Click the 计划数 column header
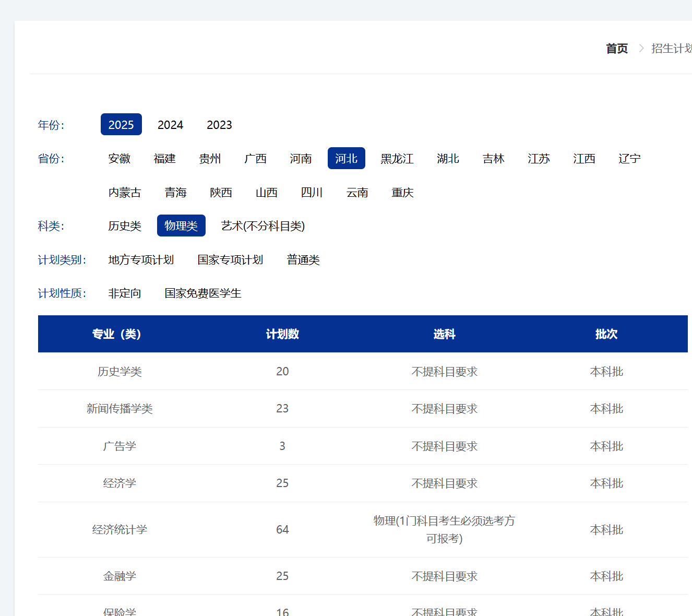Image resolution: width=692 pixels, height=616 pixels. 282,334
